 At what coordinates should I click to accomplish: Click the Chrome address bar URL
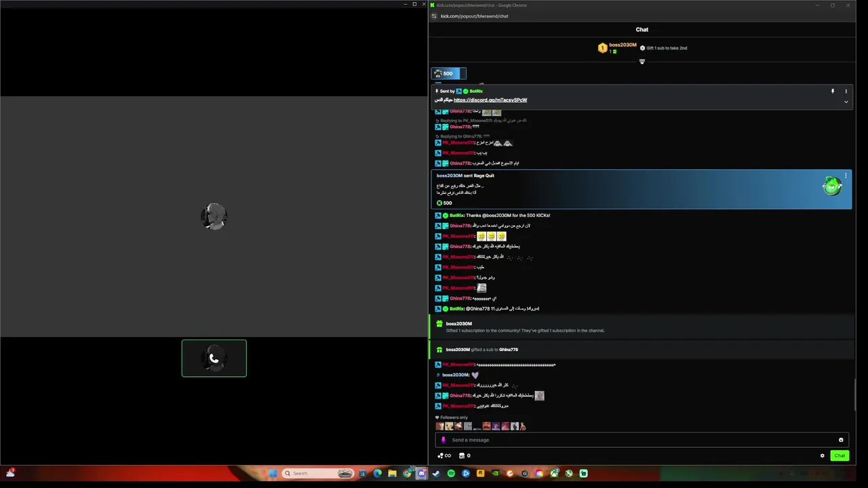point(474,16)
